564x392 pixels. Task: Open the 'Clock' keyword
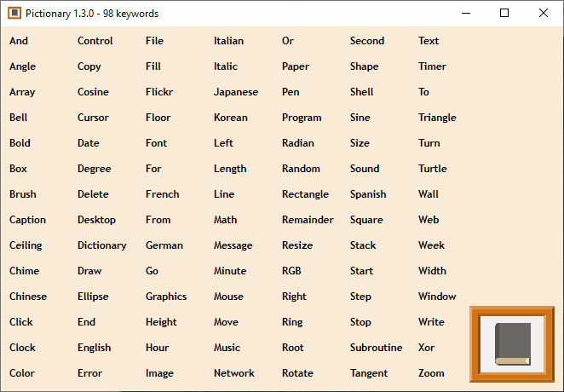point(23,348)
